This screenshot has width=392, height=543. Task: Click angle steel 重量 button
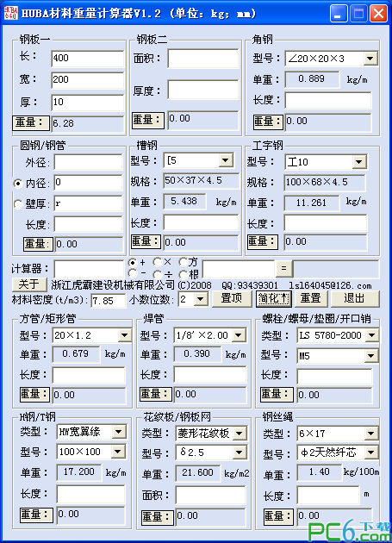(269, 122)
